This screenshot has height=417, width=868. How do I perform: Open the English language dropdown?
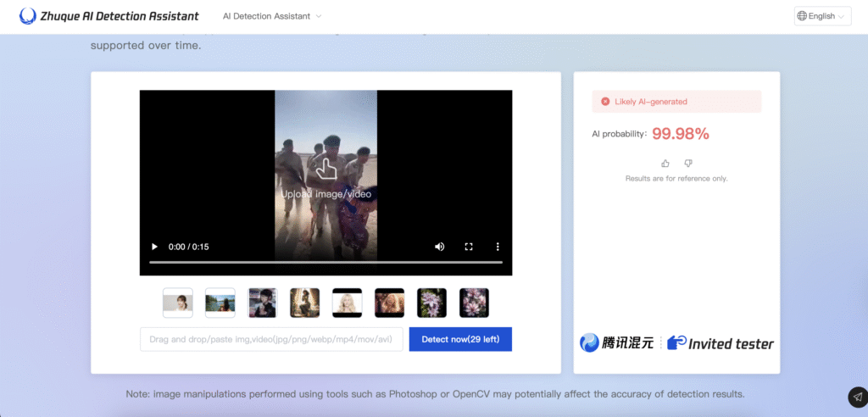[822, 16]
